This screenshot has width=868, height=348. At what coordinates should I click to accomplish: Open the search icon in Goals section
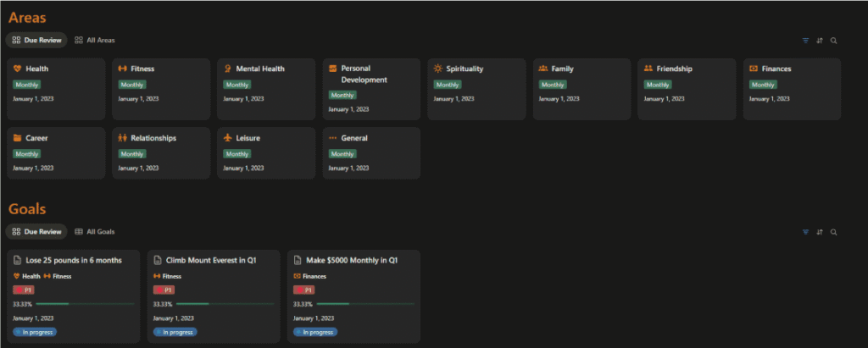[834, 232]
